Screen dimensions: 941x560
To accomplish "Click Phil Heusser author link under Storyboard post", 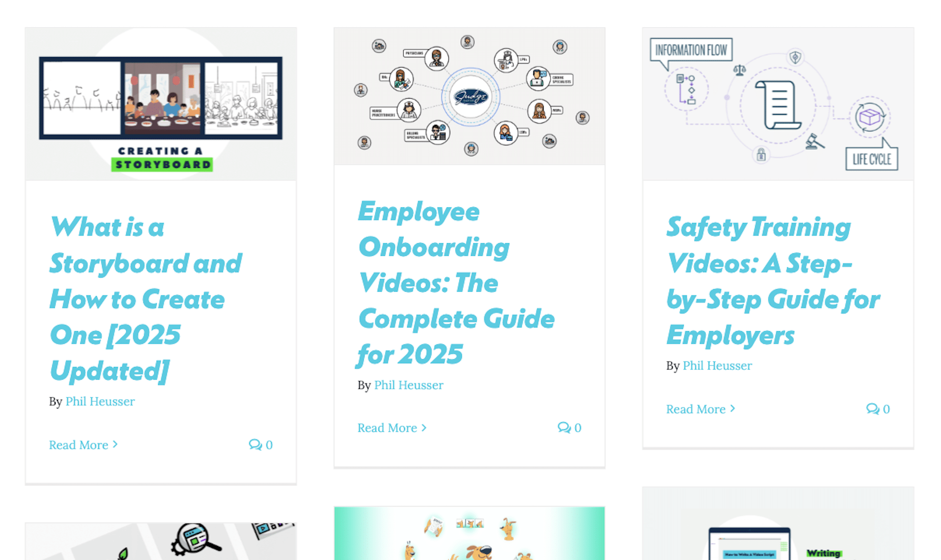I will [100, 401].
